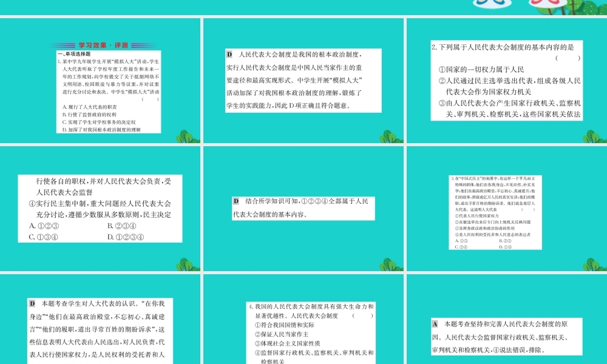Click statement ③由人民代表大会产生国家行政机关
Viewport: 607px width, 364px height.
509,109
